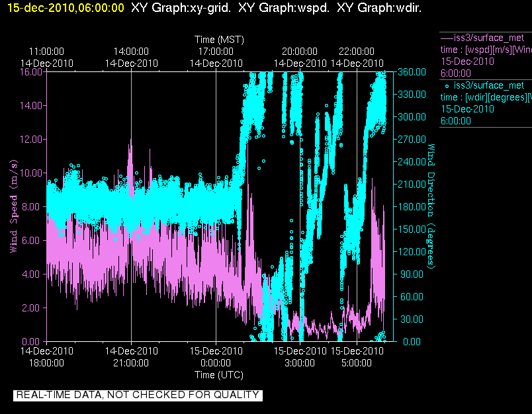Click the yellow "15-dec-2010,06:00:00" title timestamp
This screenshot has height=414, width=532.
(x=66, y=8)
